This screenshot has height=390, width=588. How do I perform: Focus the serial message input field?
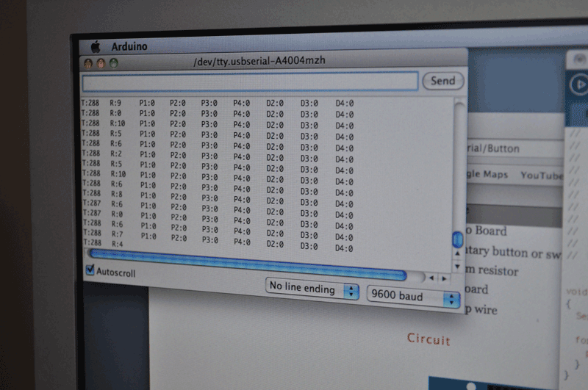click(250, 82)
